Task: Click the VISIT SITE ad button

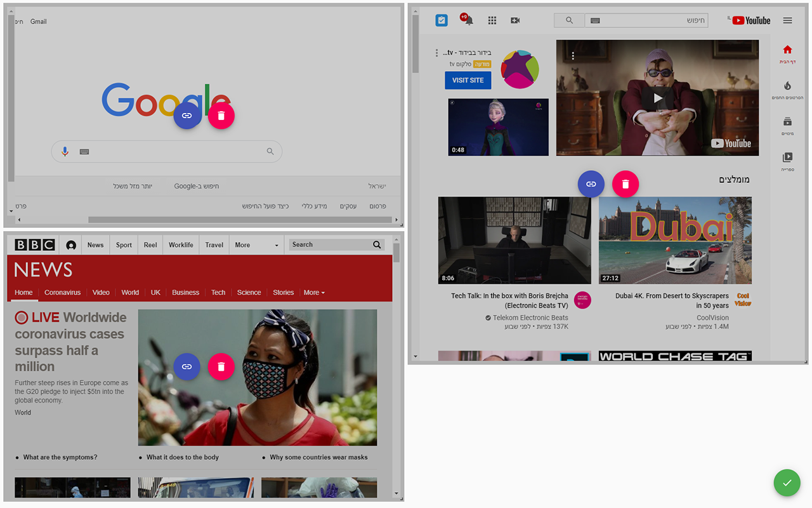Action: pos(468,80)
